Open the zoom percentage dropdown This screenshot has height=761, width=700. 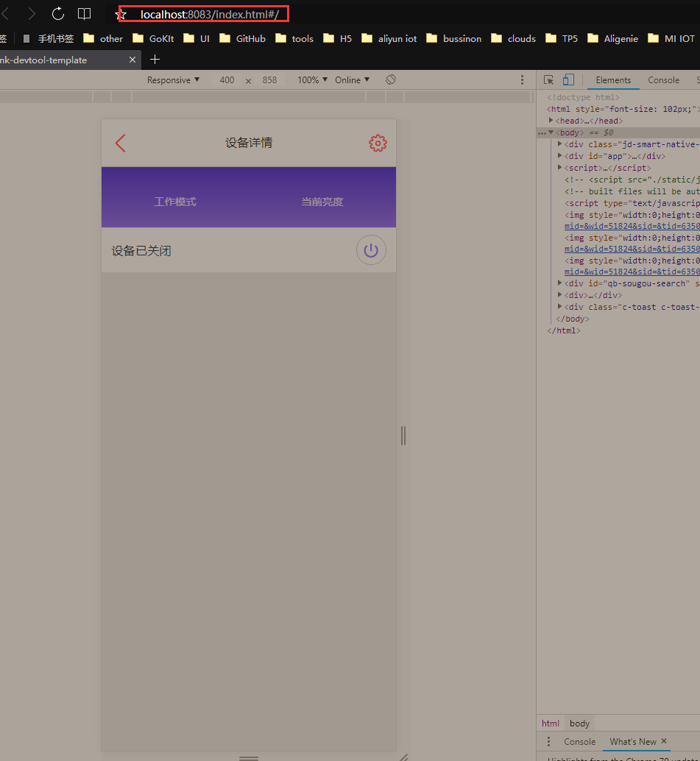click(x=309, y=79)
